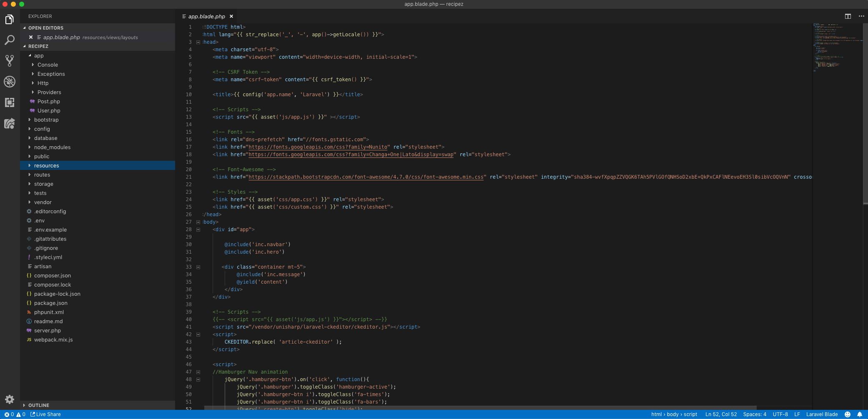Open notifications bell in status bar
Image resolution: width=868 pixels, height=419 pixels.
(860, 414)
